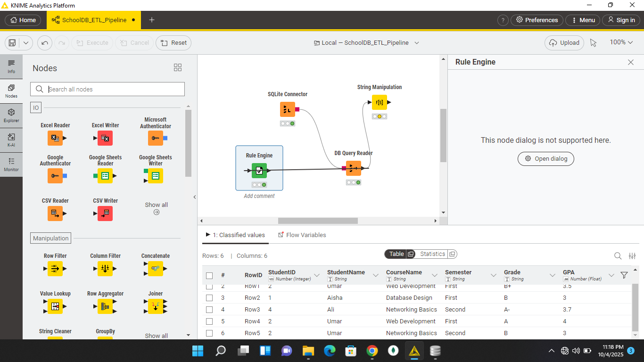This screenshot has height=362, width=644.
Task: Select the Joiner node
Action: click(155, 306)
